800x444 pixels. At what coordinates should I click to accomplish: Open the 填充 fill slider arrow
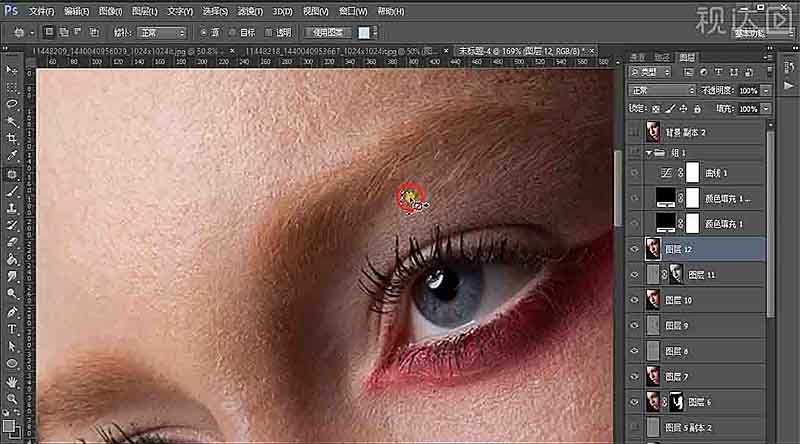coord(765,109)
